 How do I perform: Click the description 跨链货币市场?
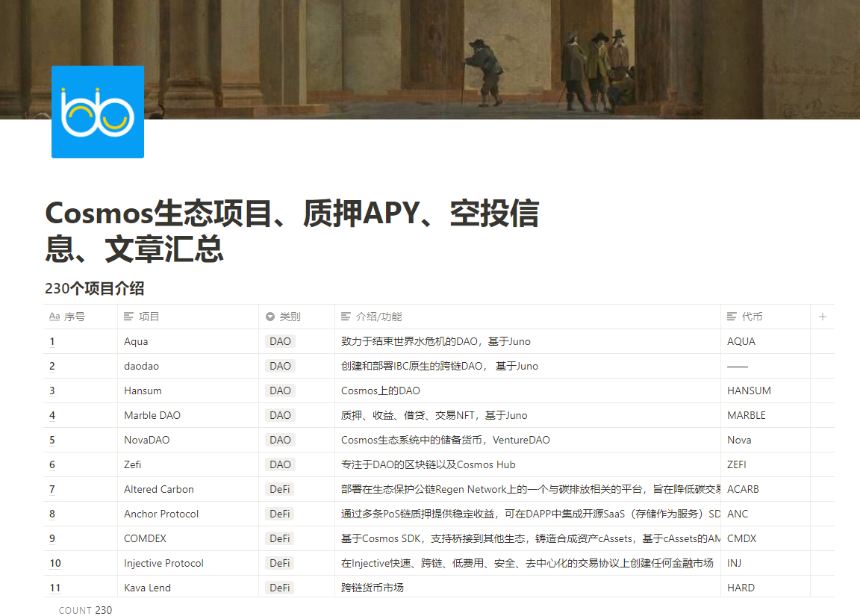(373, 588)
